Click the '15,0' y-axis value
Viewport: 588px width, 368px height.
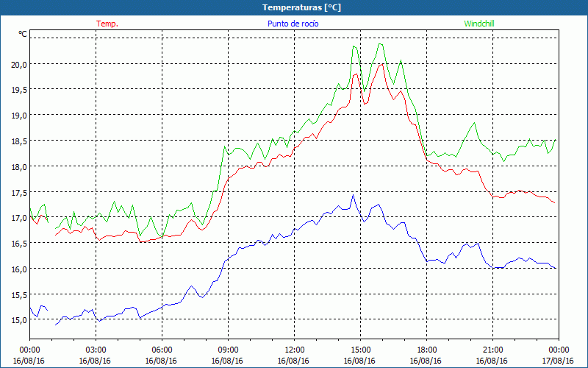pos(19,320)
